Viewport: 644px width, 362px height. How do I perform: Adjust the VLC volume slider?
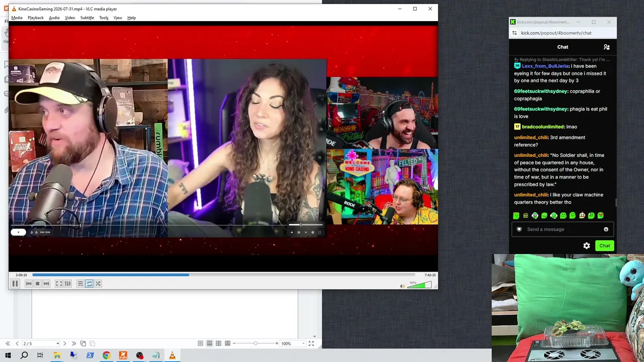(x=419, y=285)
